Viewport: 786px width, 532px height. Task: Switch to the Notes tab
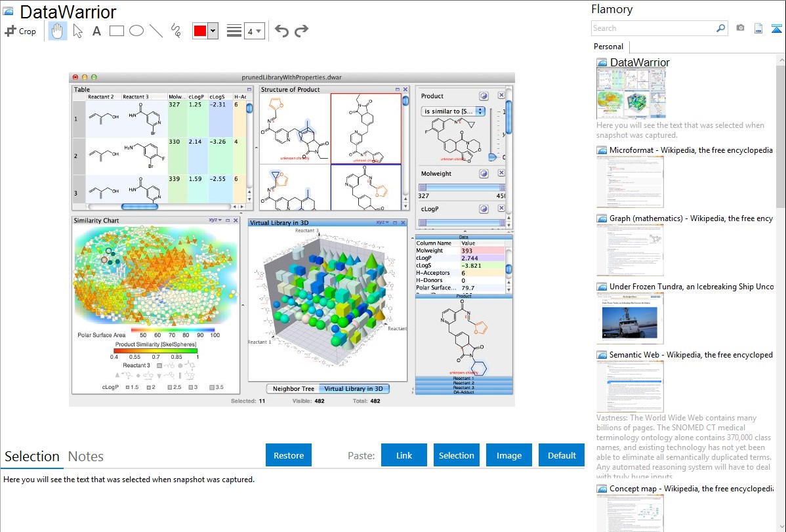(x=86, y=457)
